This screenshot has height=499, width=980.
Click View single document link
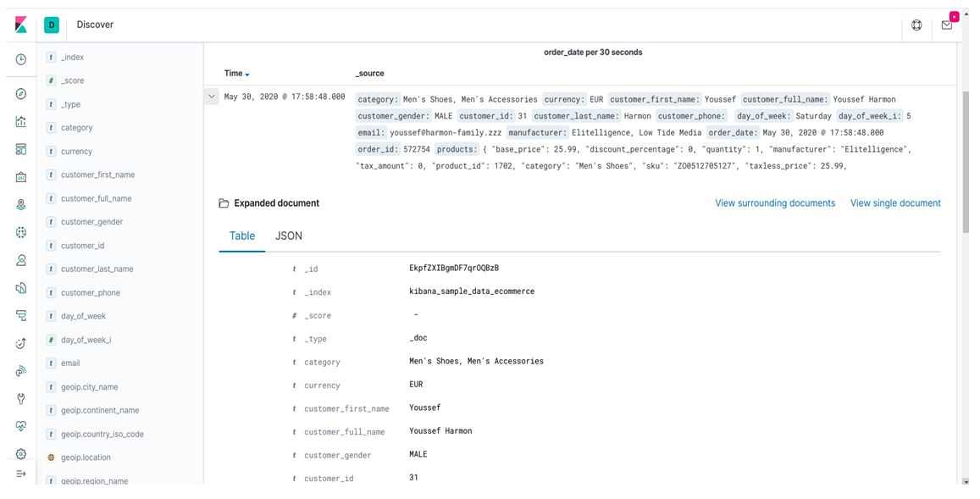[895, 203]
